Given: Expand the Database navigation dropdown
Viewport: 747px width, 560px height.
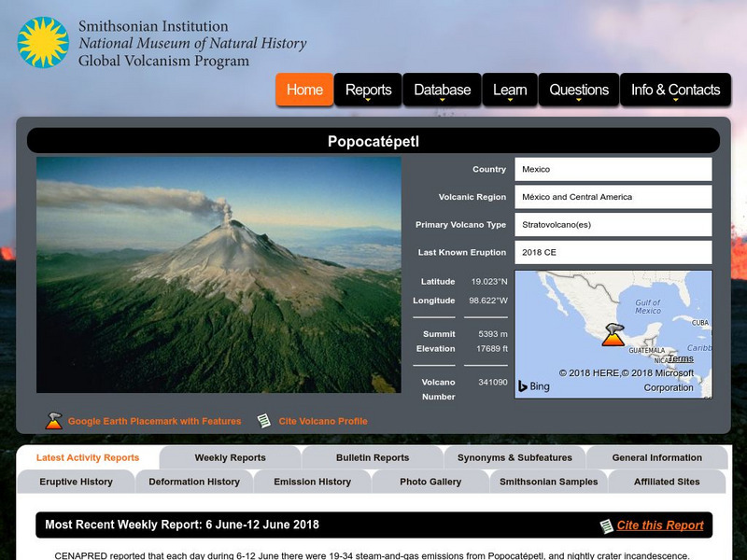Looking at the screenshot, I should pos(444,90).
